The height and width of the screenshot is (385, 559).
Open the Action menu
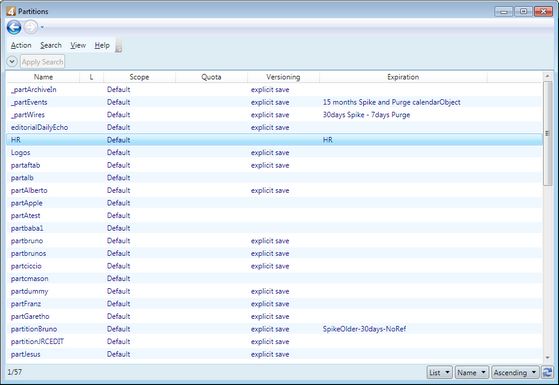pos(21,45)
